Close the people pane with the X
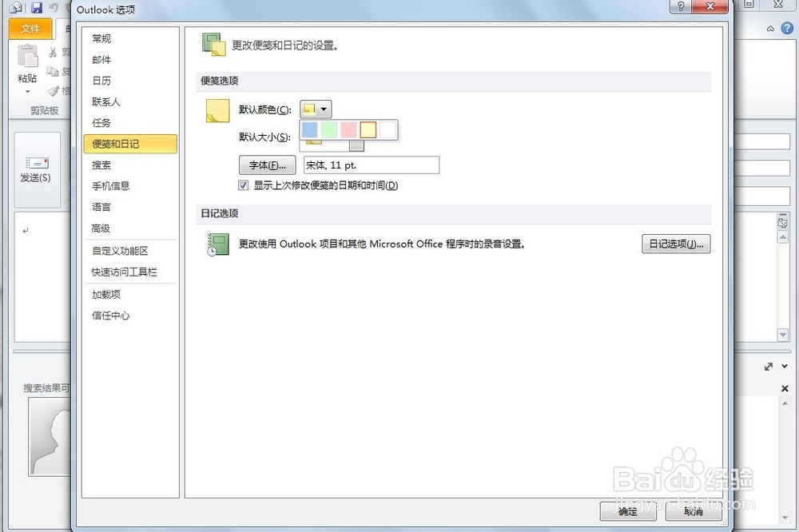 [x=785, y=388]
